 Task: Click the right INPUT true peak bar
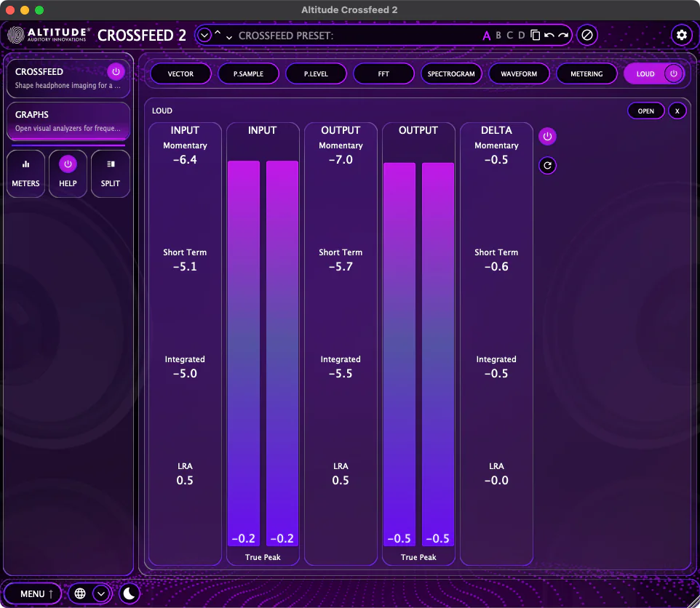(282, 353)
